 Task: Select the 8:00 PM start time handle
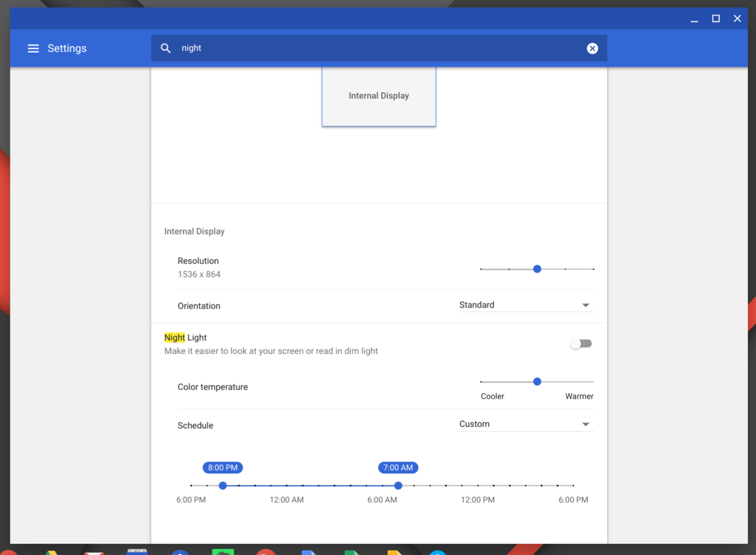pyautogui.click(x=223, y=485)
